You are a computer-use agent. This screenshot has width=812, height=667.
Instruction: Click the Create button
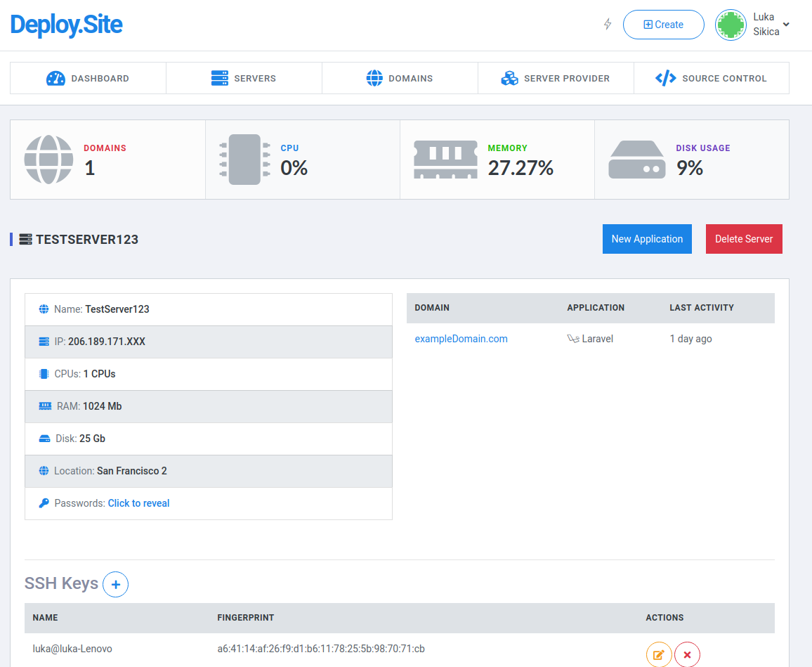tap(663, 24)
